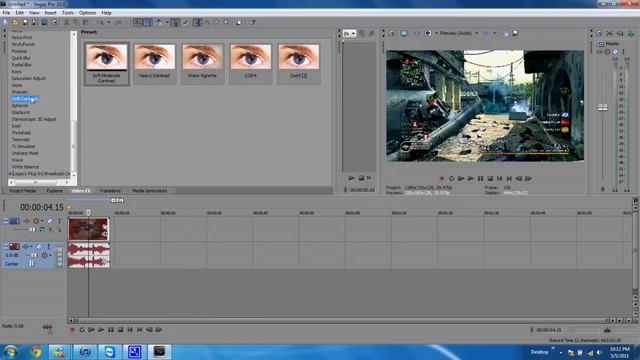The width and height of the screenshot is (640, 360).
Task: Click the audio track volume slider
Action: tap(34, 255)
